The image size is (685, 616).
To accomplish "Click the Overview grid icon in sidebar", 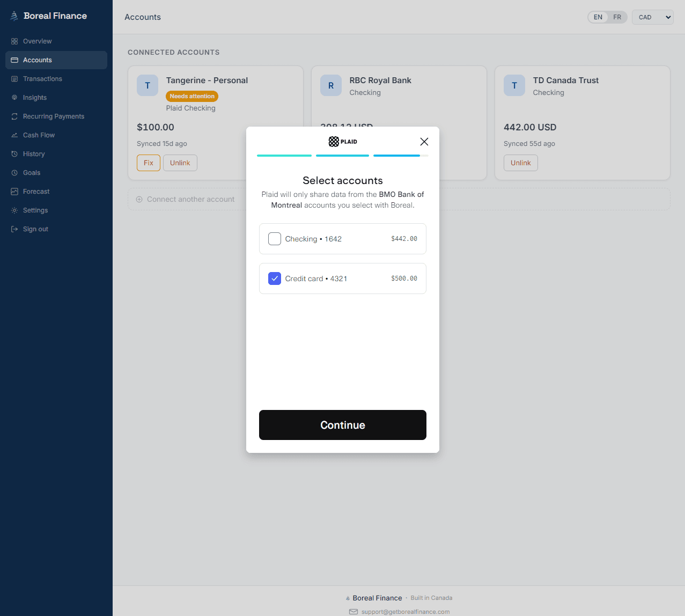I will point(14,41).
